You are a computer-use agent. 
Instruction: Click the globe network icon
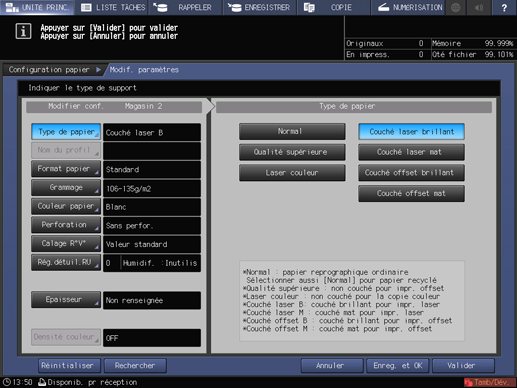(456, 7)
